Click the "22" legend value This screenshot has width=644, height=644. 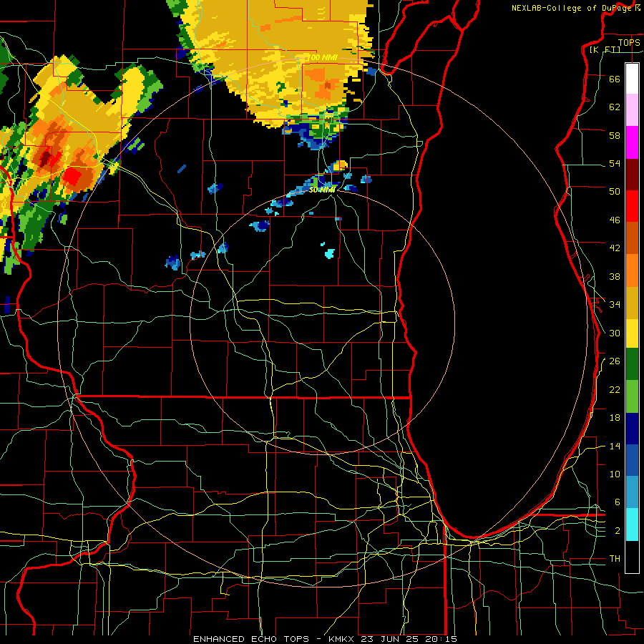[615, 389]
